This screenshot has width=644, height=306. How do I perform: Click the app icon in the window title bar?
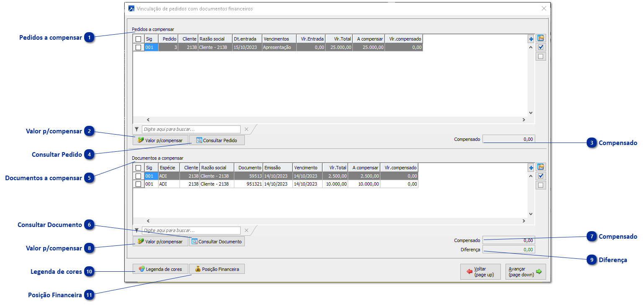(131, 8)
